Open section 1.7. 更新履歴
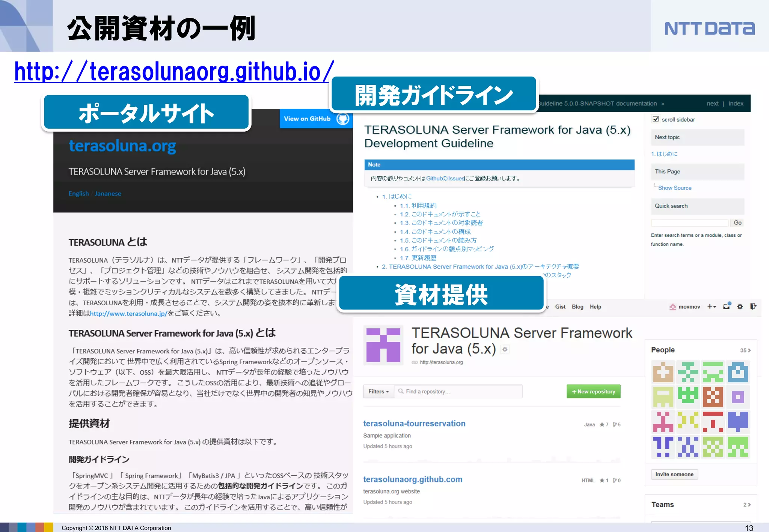The width and height of the screenshot is (769, 532). (x=418, y=258)
